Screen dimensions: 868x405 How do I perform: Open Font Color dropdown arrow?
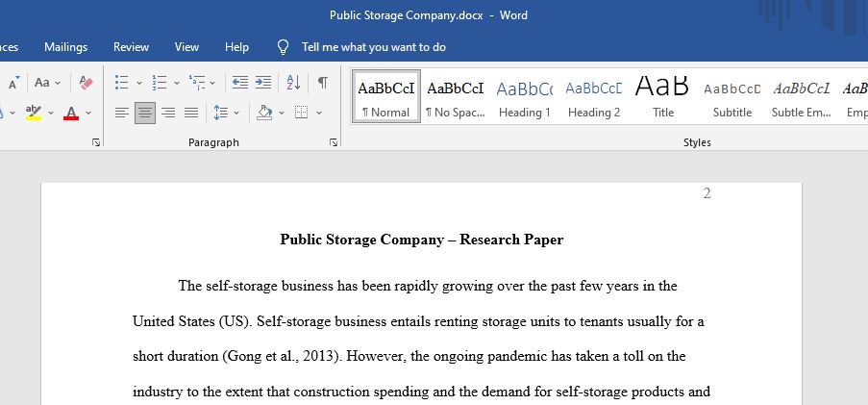point(88,113)
